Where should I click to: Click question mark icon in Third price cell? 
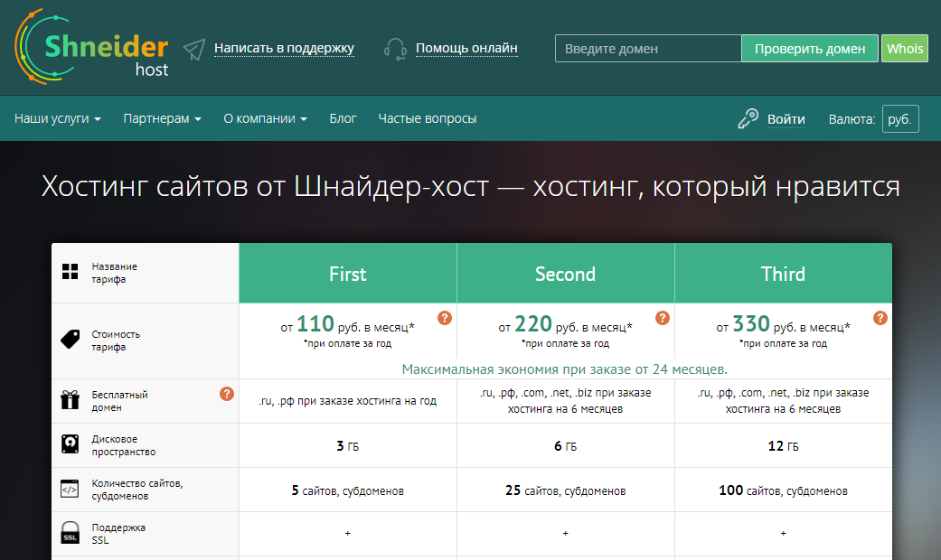tap(880, 318)
